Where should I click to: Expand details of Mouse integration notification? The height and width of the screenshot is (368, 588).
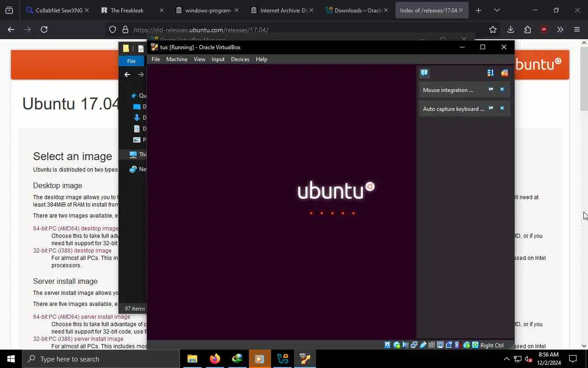pos(491,90)
